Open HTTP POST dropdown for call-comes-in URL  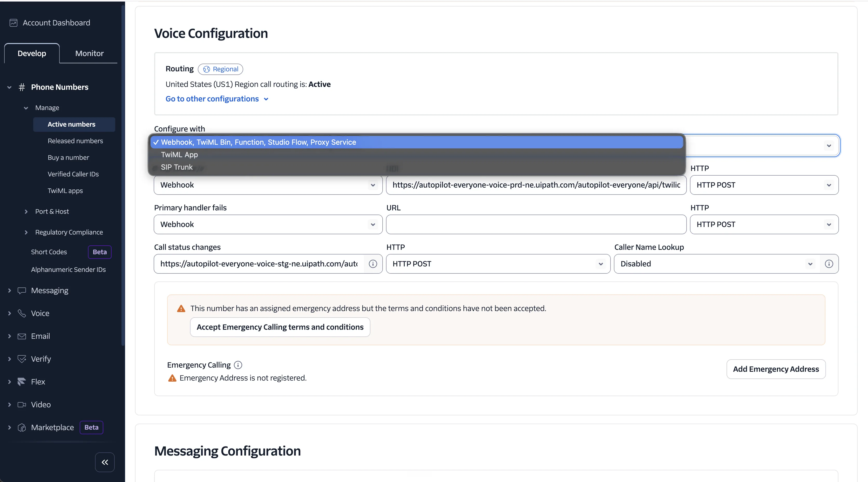(764, 185)
